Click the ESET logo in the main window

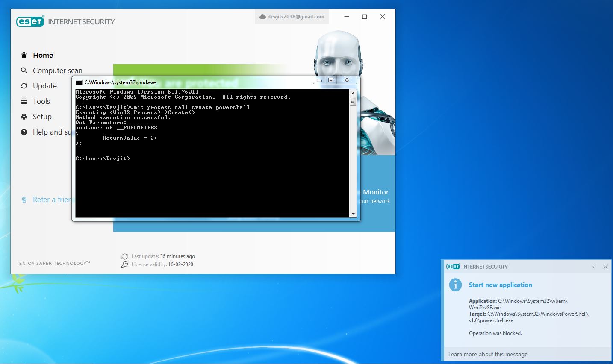click(x=30, y=21)
